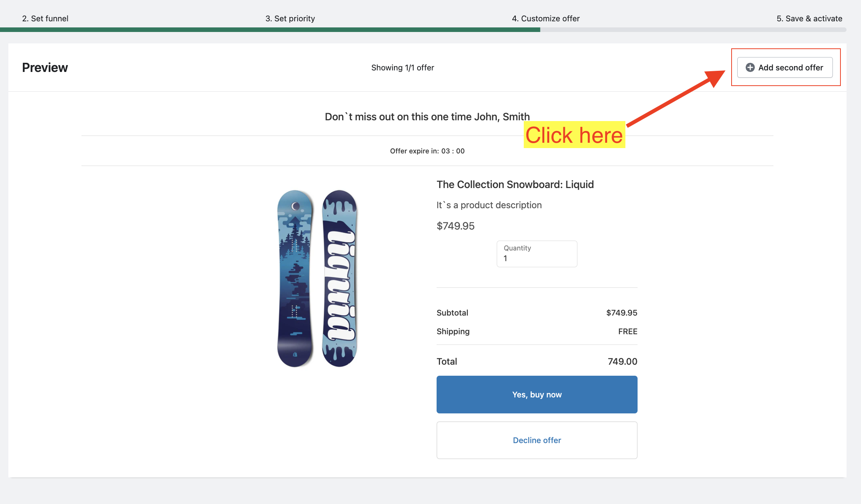
Task: Jump to the Save & activate step
Action: pos(809,18)
